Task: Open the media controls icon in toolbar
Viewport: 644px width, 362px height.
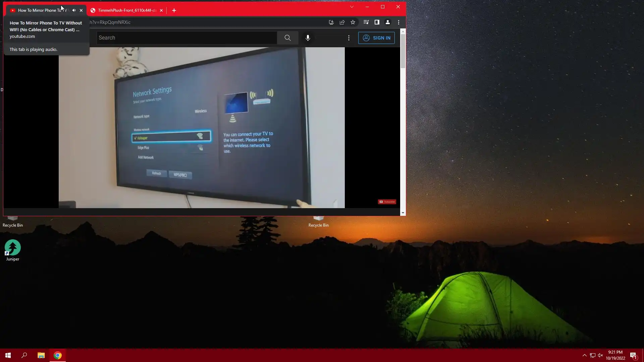Action: pyautogui.click(x=366, y=22)
